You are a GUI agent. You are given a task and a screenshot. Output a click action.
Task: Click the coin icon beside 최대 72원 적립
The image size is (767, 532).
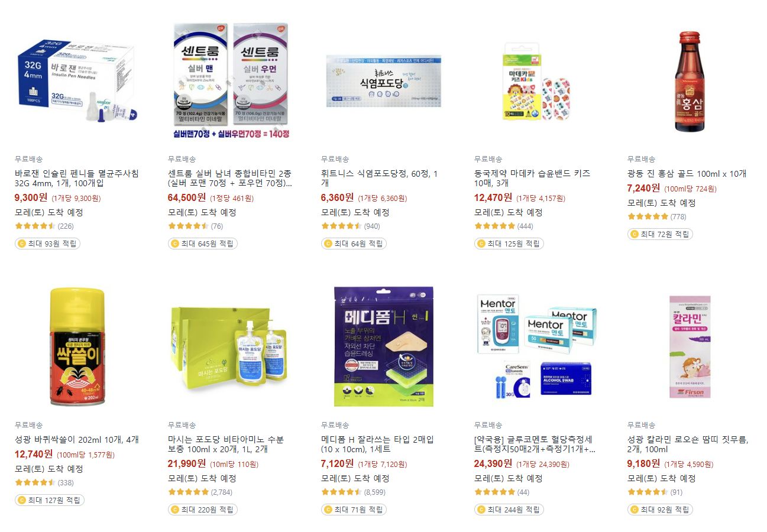(635, 234)
